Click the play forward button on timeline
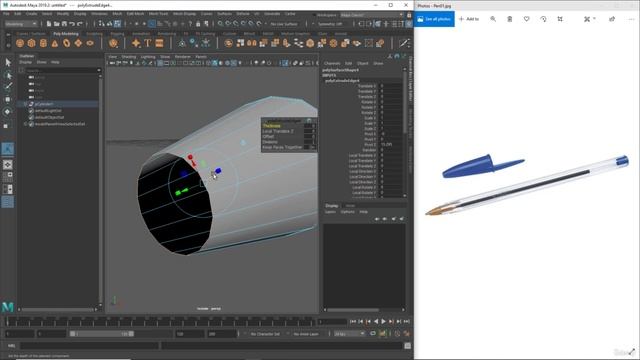 point(383,322)
